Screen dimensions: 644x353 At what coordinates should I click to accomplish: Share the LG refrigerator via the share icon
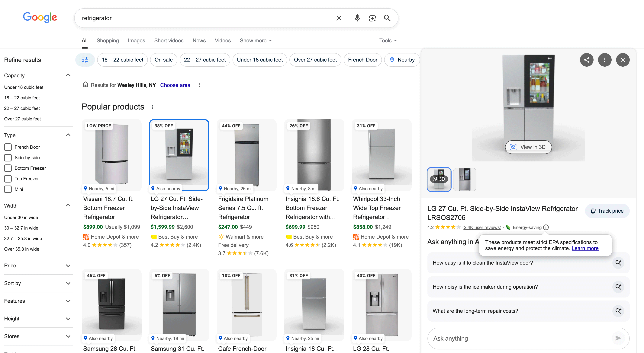tap(587, 60)
